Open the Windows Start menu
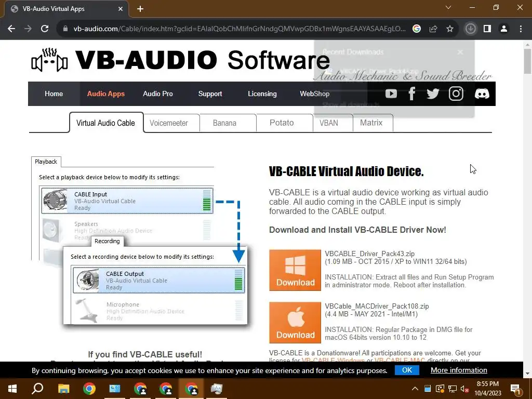This screenshot has height=399, width=532. pos(12,389)
